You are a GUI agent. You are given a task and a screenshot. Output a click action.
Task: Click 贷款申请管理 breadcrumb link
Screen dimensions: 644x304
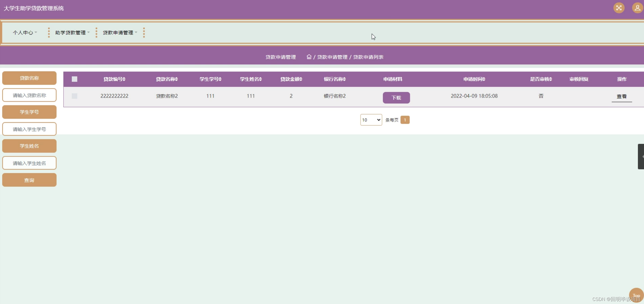point(332,57)
